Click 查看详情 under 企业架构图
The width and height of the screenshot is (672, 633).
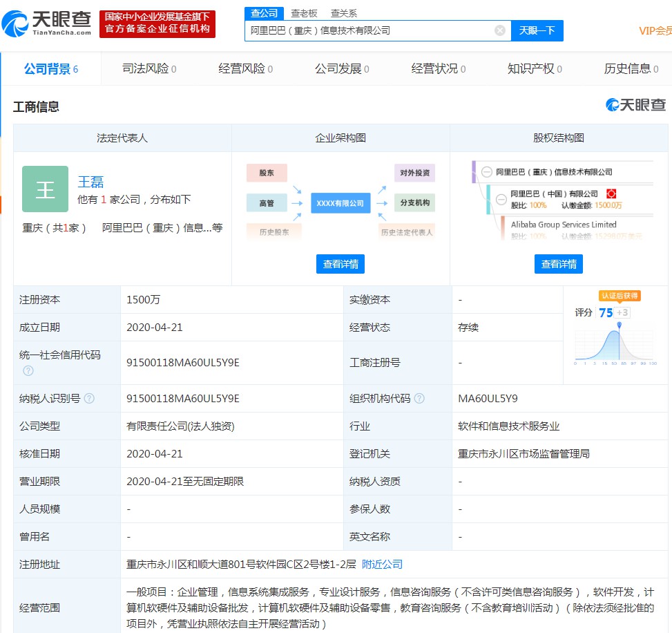point(340,264)
